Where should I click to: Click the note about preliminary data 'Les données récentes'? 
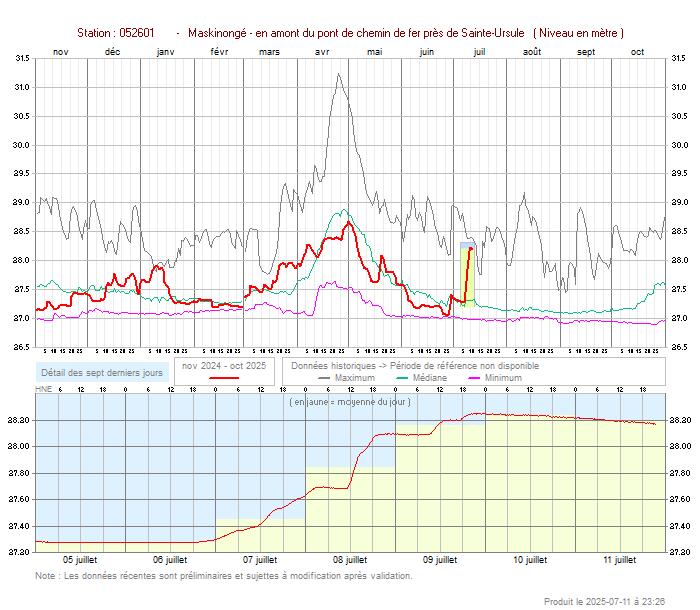(x=224, y=576)
